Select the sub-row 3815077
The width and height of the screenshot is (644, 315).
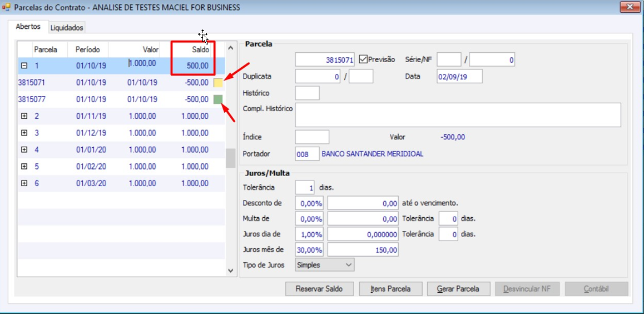[x=121, y=99]
